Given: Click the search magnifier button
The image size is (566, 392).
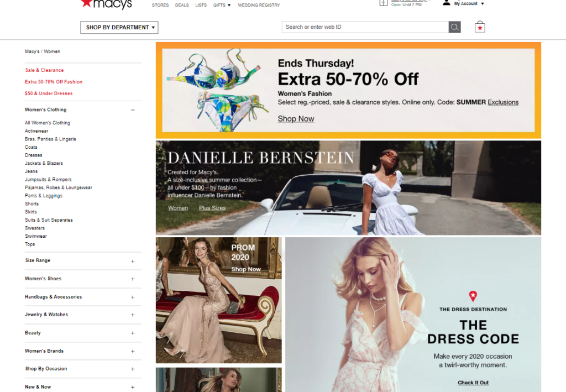Looking at the screenshot, I should click(x=454, y=27).
